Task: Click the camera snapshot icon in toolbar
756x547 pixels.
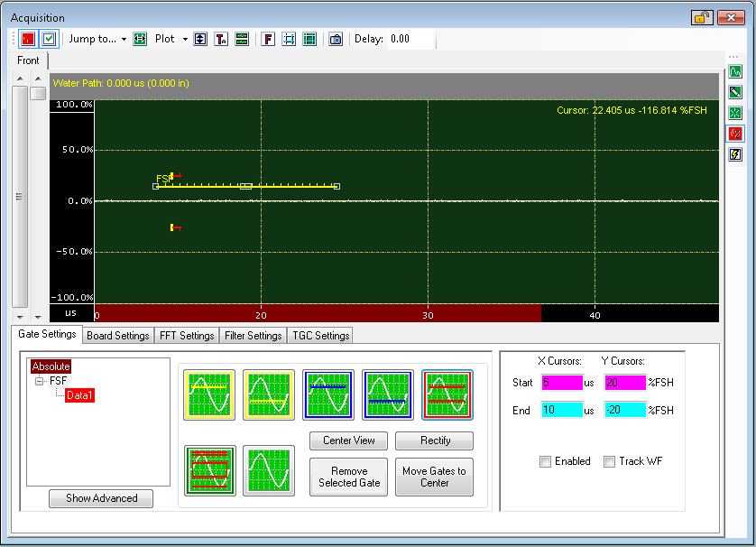Action: click(x=336, y=39)
